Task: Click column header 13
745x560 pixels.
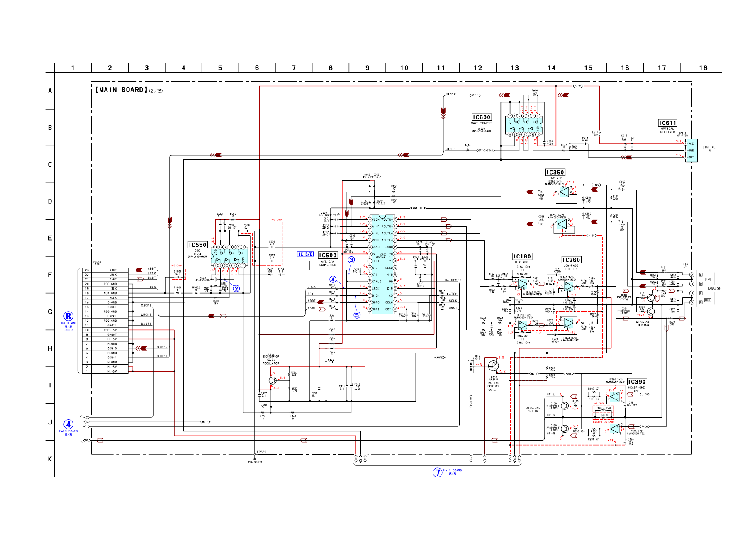Action: coord(515,68)
